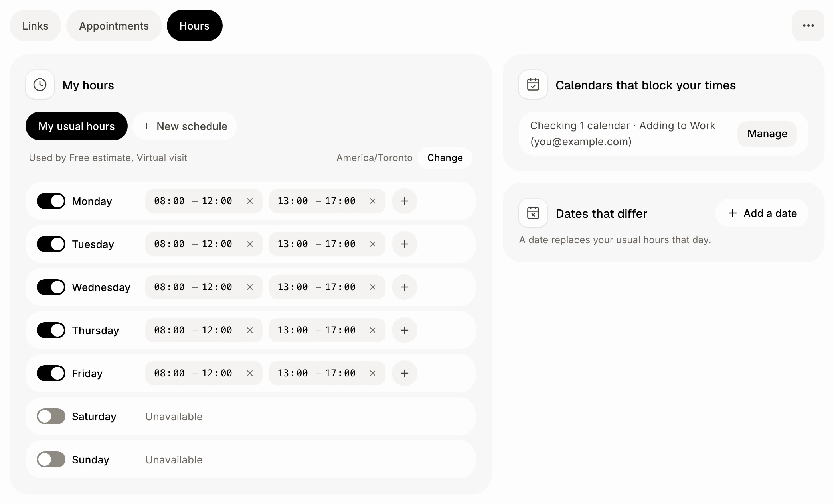Click the calendar-x icon beside Dates that differ
834x504 pixels.
click(x=533, y=213)
